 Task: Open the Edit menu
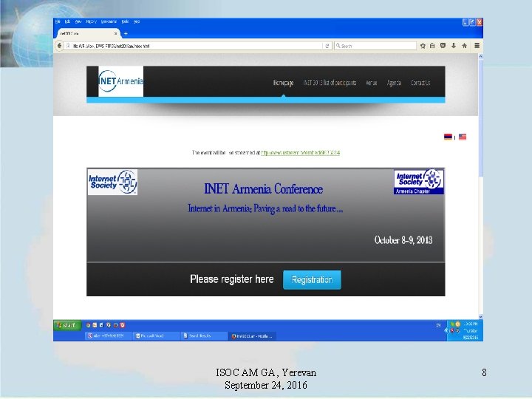pyautogui.click(x=67, y=21)
